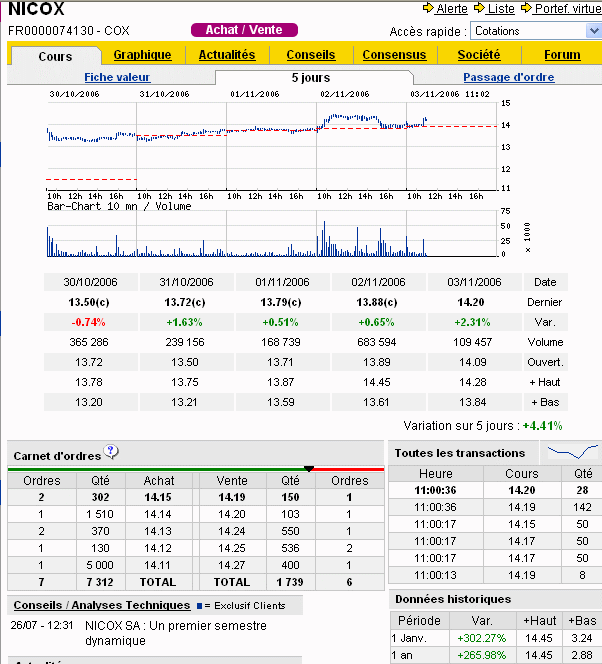Click the Alerte arrow icon
This screenshot has height=664, width=602.
click(x=428, y=8)
